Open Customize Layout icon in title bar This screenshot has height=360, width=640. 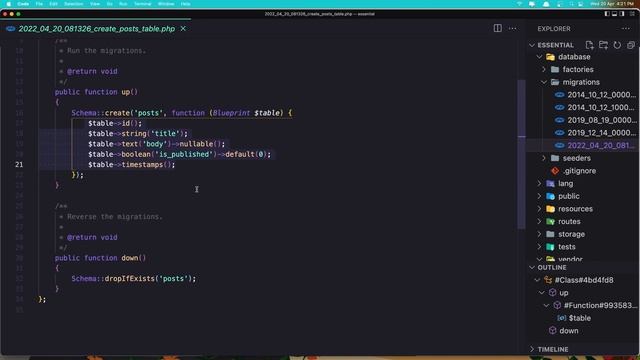(x=631, y=13)
